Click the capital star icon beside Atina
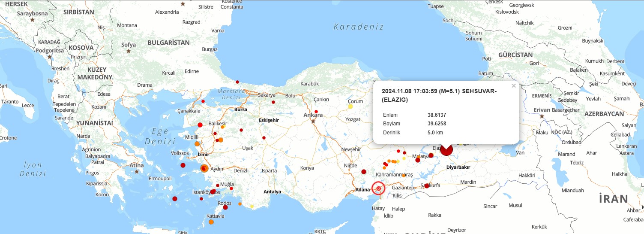This screenshot has width=644, height=234. point(137,172)
